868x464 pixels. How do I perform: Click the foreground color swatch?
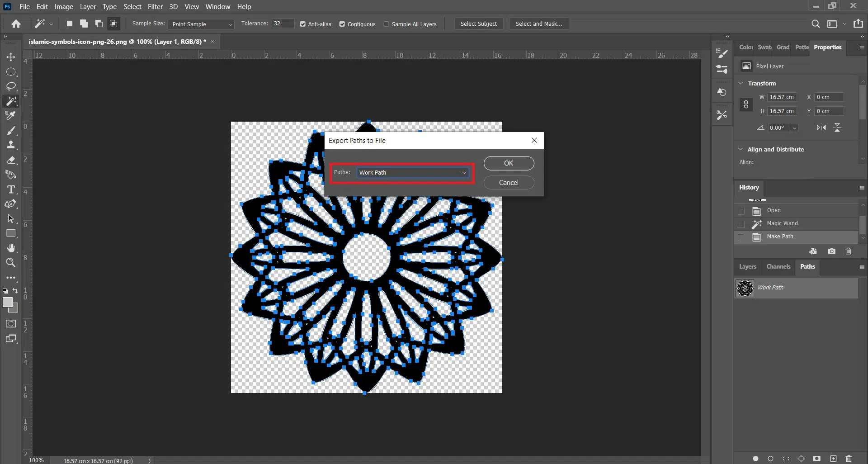tap(8, 303)
